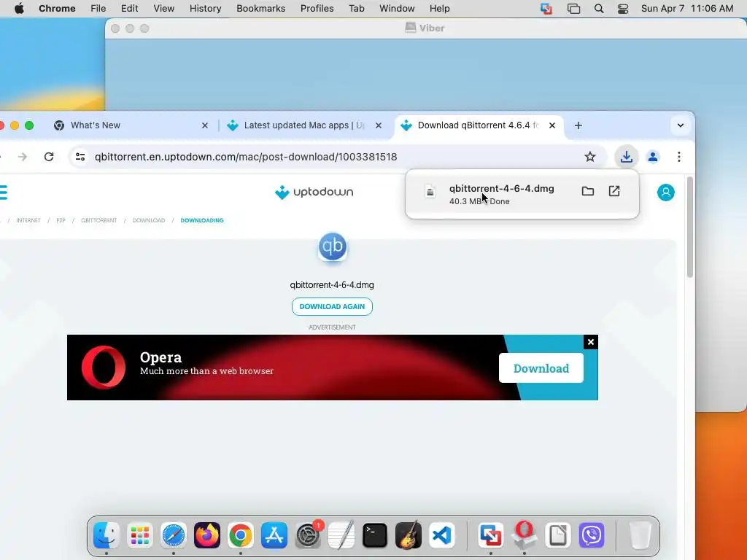Open System Settings from the Dock
Viewport: 747px width, 560px height.
pyautogui.click(x=308, y=535)
